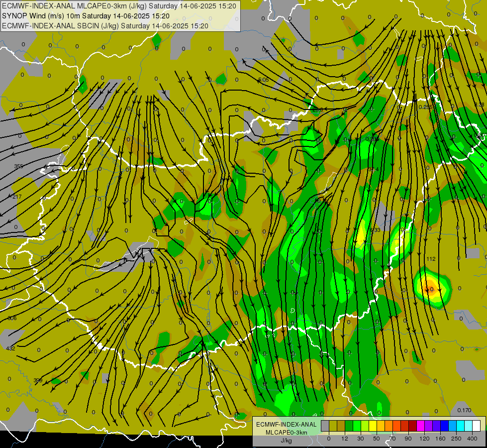
Task: Click the map value 0.170
Action: [464, 410]
